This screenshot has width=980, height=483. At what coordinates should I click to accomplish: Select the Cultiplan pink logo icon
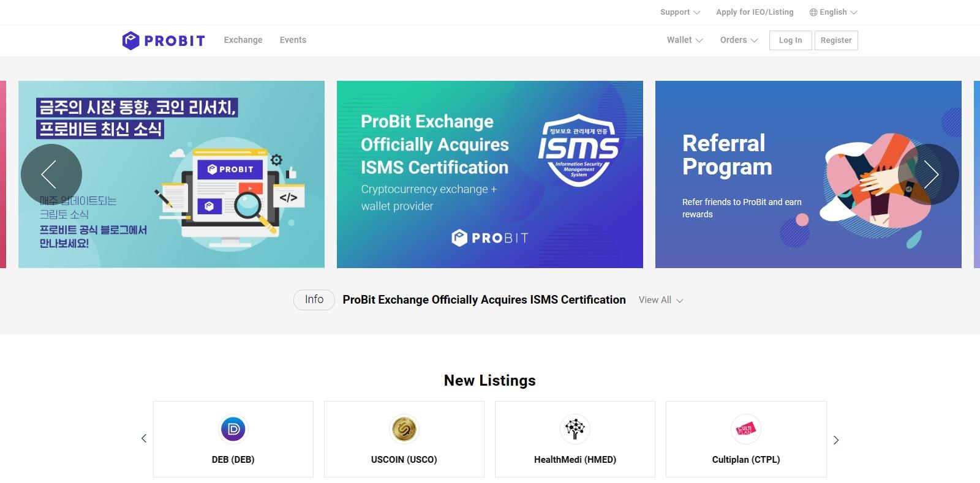click(746, 429)
